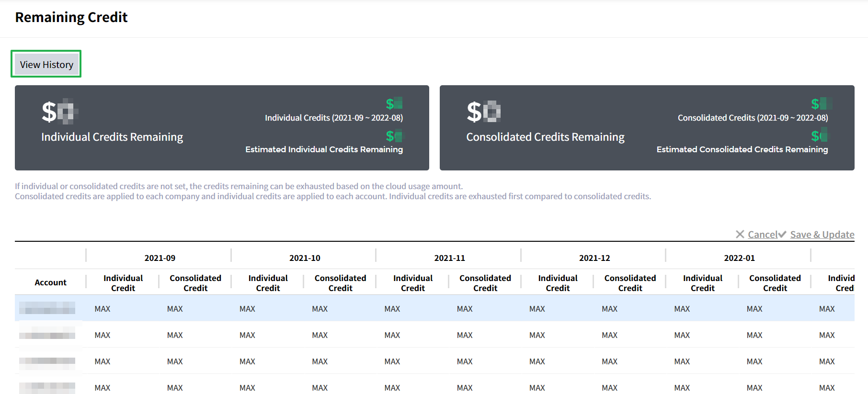
Task: Click the 2021-10 month header
Action: [305, 258]
